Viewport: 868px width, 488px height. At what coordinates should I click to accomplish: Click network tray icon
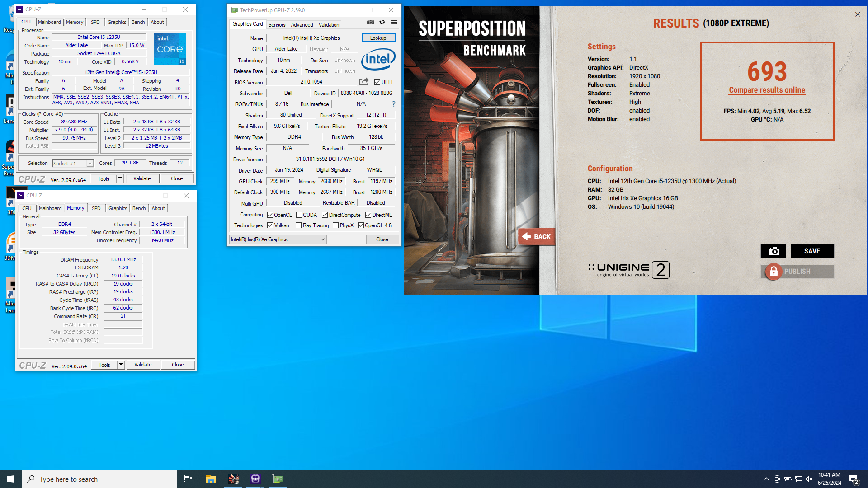click(799, 479)
